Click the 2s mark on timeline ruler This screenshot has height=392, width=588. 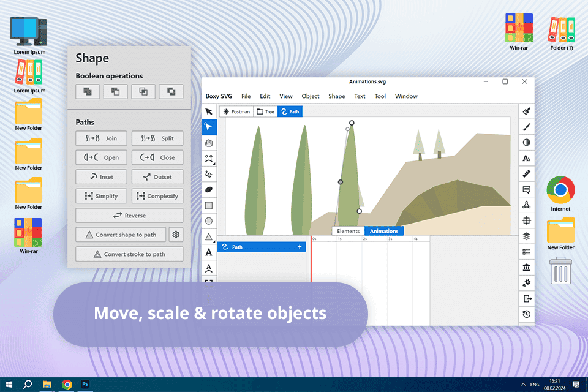(364, 239)
